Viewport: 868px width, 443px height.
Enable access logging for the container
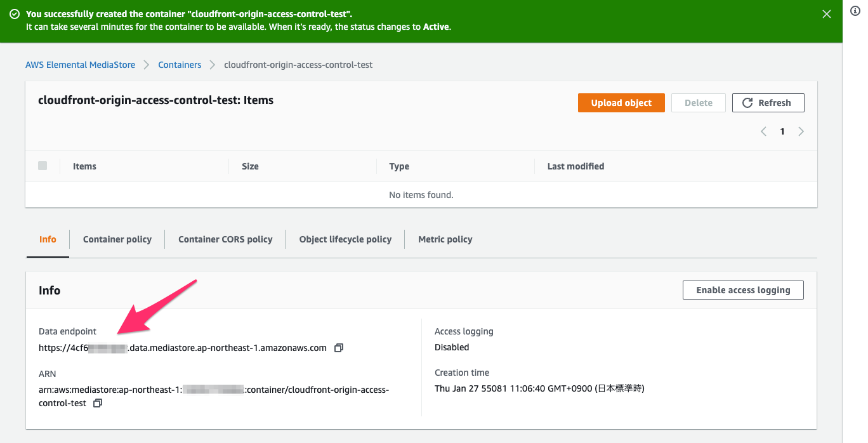(x=743, y=290)
